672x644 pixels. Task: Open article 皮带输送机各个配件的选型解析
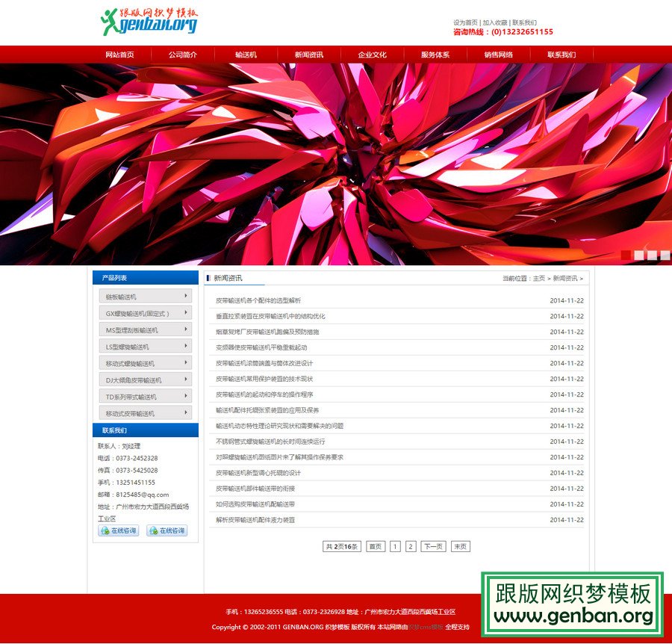(x=258, y=300)
